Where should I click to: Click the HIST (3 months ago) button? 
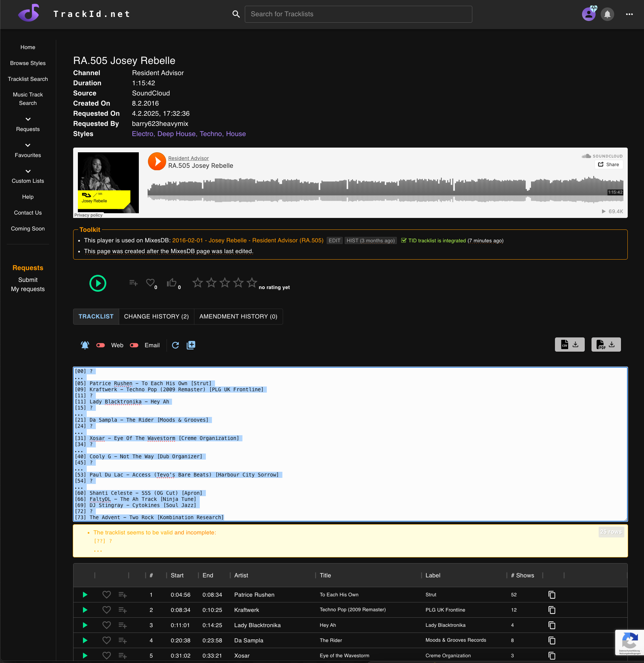tap(370, 241)
